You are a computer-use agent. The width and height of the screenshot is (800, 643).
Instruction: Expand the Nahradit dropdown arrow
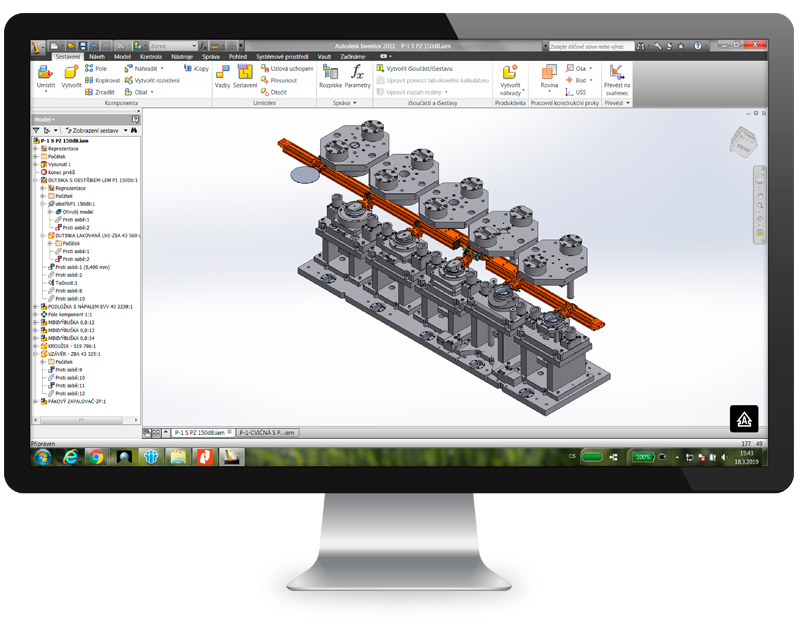point(166,68)
